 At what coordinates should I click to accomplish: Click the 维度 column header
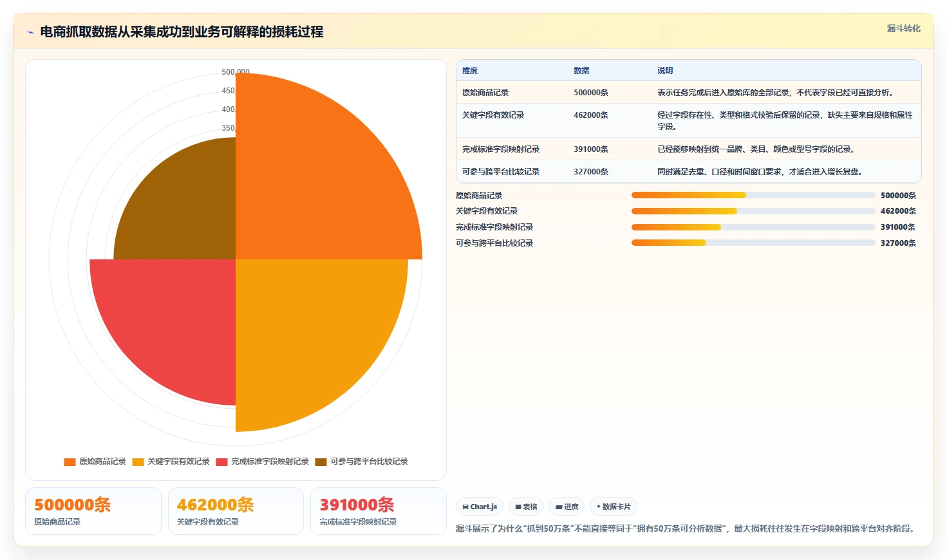point(470,71)
